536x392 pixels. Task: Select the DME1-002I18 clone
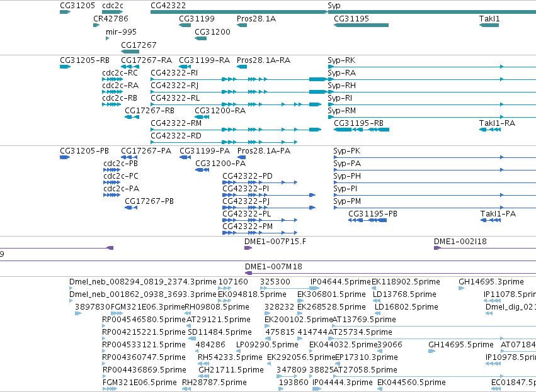tap(485, 248)
